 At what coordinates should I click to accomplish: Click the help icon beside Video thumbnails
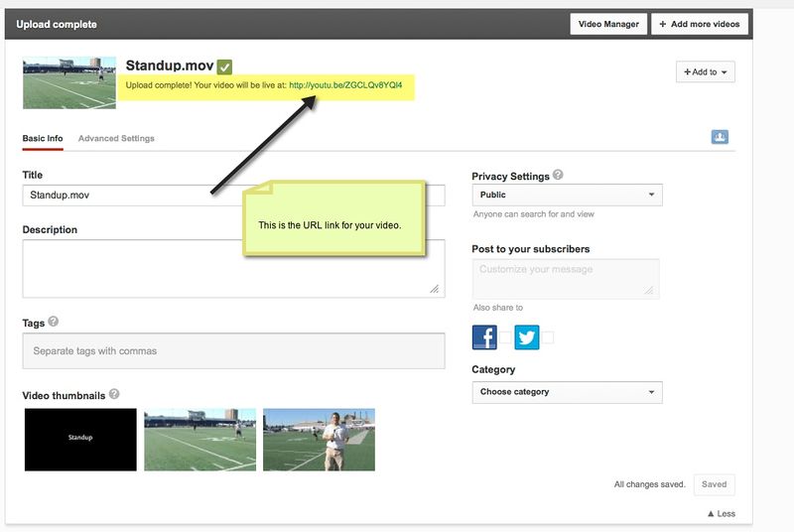[115, 394]
